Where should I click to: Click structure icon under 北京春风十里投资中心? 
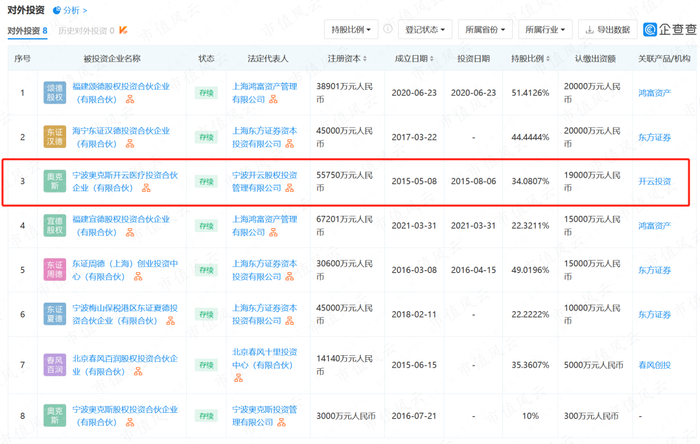[x=239, y=378]
